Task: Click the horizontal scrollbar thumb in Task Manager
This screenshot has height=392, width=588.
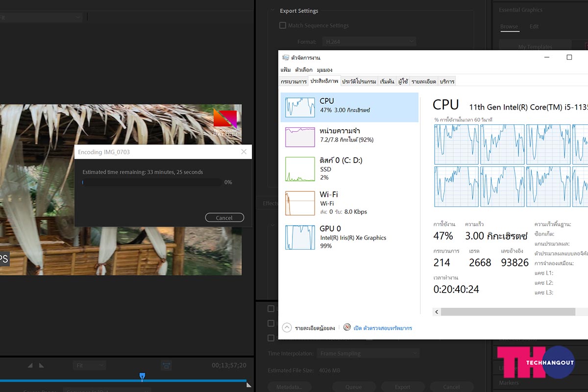Action: coord(508,312)
